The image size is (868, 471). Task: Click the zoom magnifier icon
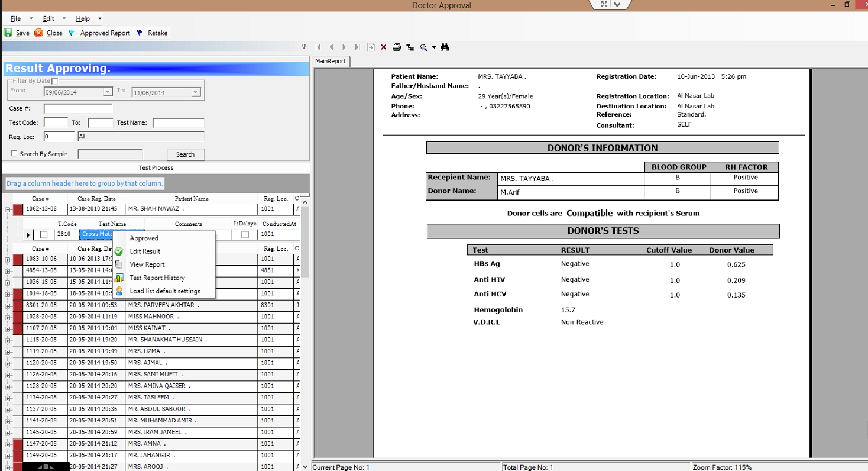point(423,47)
